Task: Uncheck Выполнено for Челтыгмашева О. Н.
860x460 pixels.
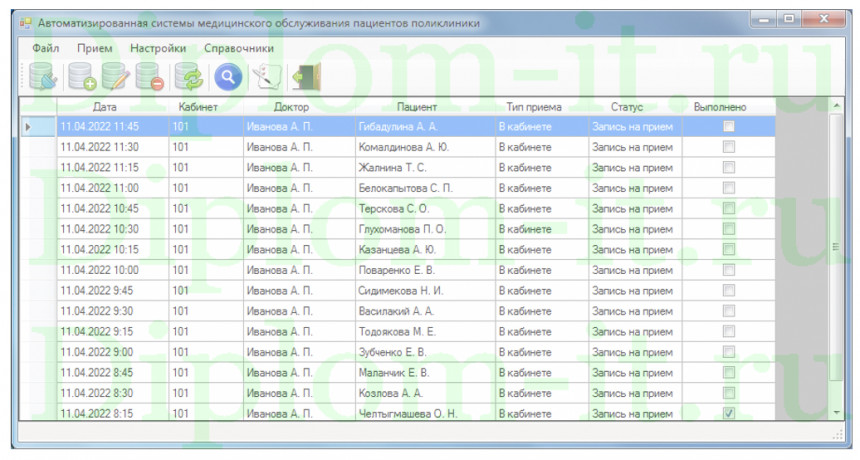Action: 728,413
